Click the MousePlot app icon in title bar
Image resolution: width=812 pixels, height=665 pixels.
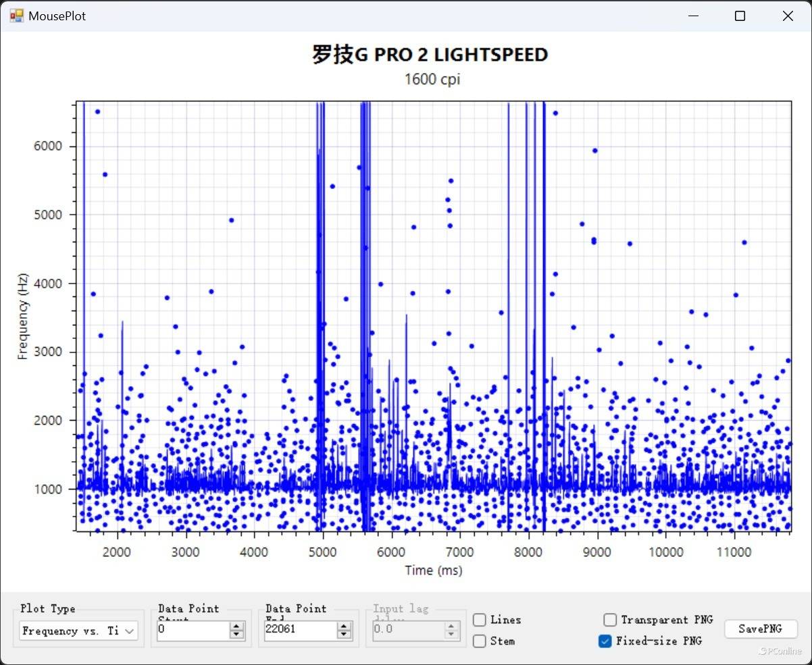16,16
